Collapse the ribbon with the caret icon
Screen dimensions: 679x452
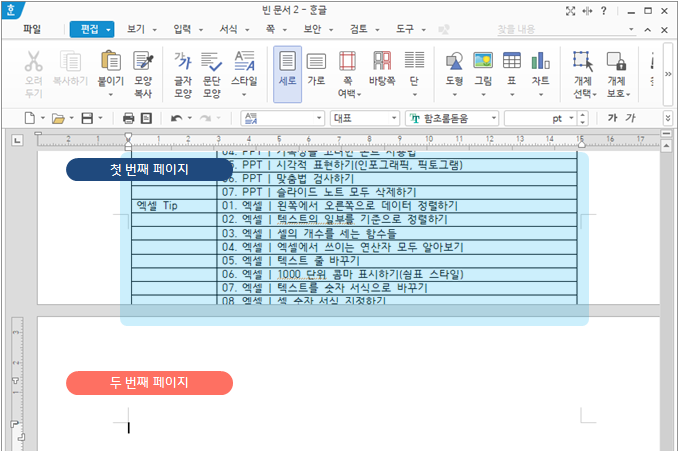pos(648,29)
